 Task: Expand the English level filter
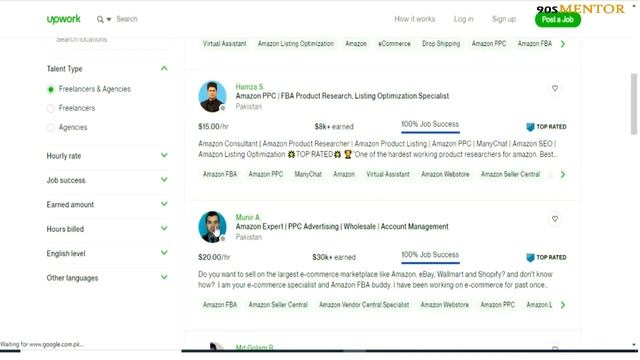point(164,253)
